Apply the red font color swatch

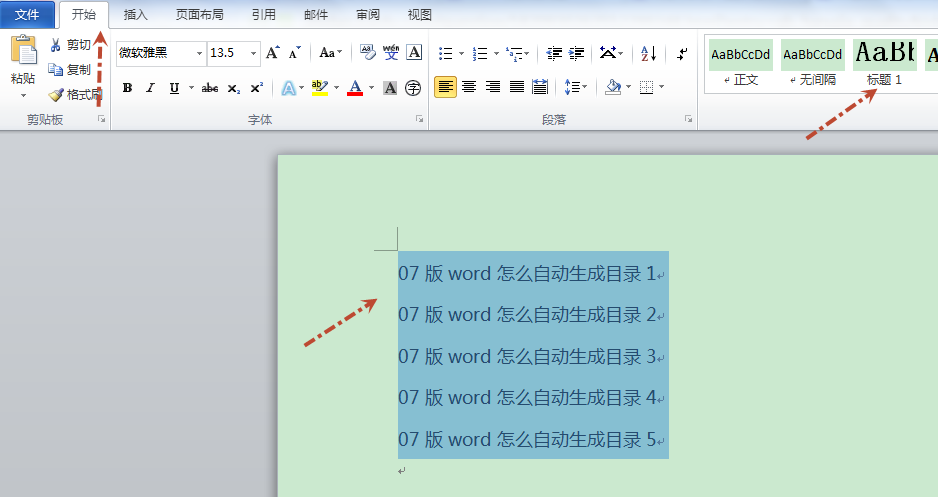coord(355,88)
